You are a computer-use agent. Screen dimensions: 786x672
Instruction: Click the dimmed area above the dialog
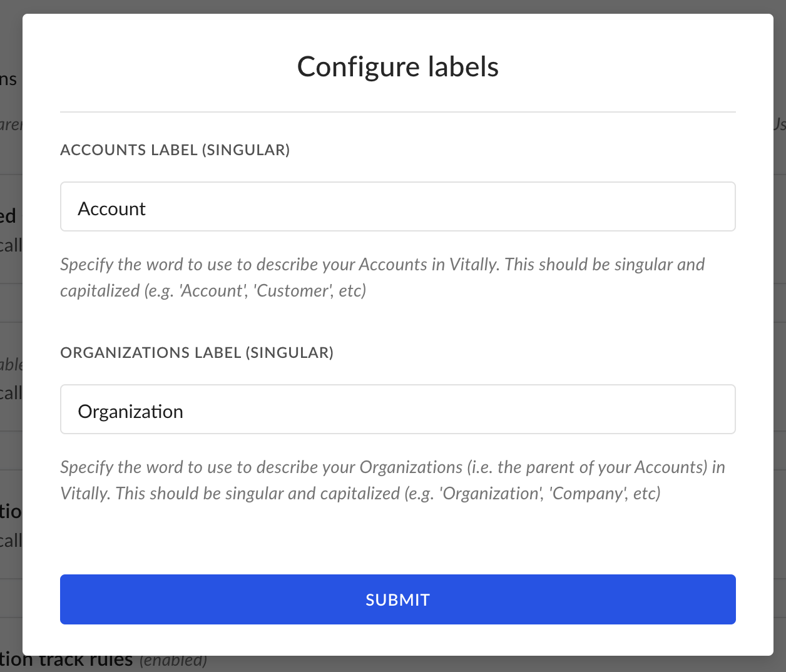pyautogui.click(x=397, y=6)
